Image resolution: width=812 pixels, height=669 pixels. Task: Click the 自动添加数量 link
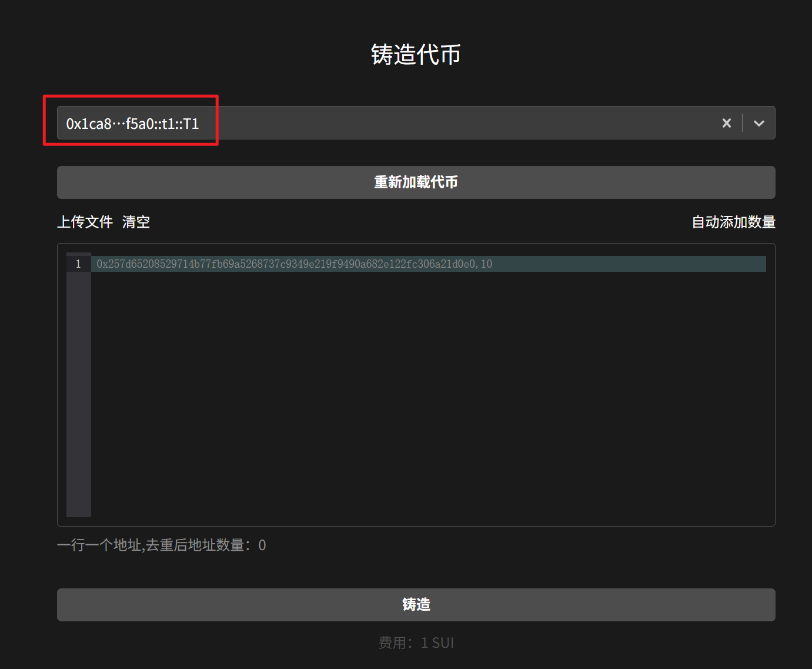733,222
